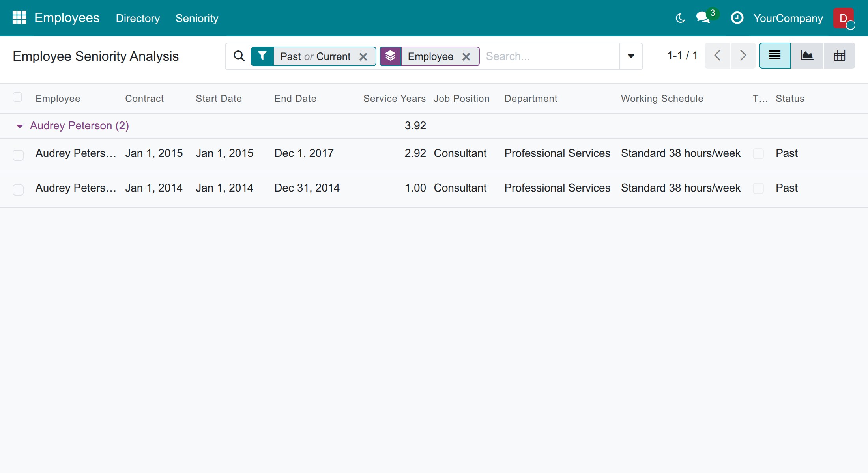Open the Directory menu
The width and height of the screenshot is (868, 473).
tap(138, 18)
